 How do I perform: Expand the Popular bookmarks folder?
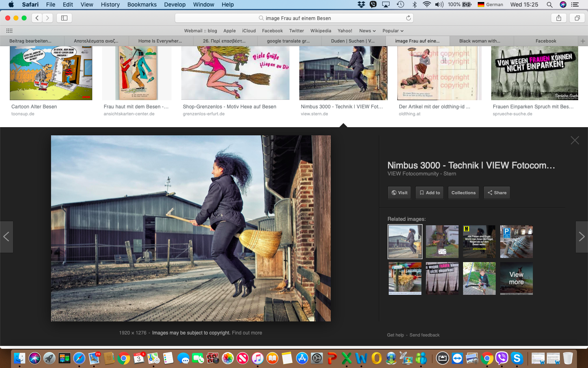pyautogui.click(x=393, y=31)
